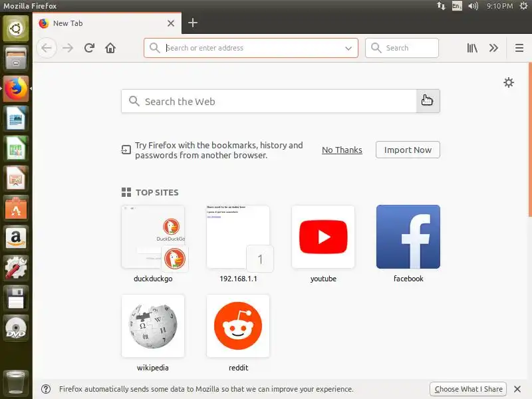This screenshot has height=399, width=532.
Task: Click the page vertical scrollbar
Action: [529, 139]
